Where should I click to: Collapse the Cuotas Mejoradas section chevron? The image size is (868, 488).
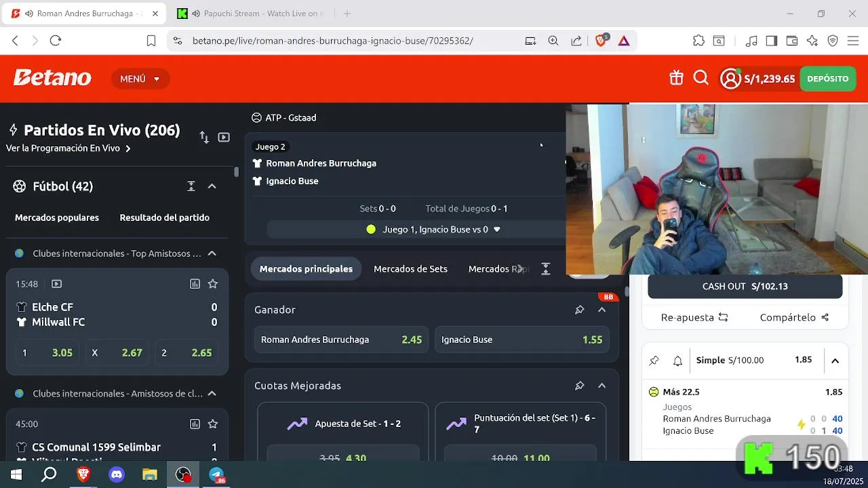tap(601, 386)
